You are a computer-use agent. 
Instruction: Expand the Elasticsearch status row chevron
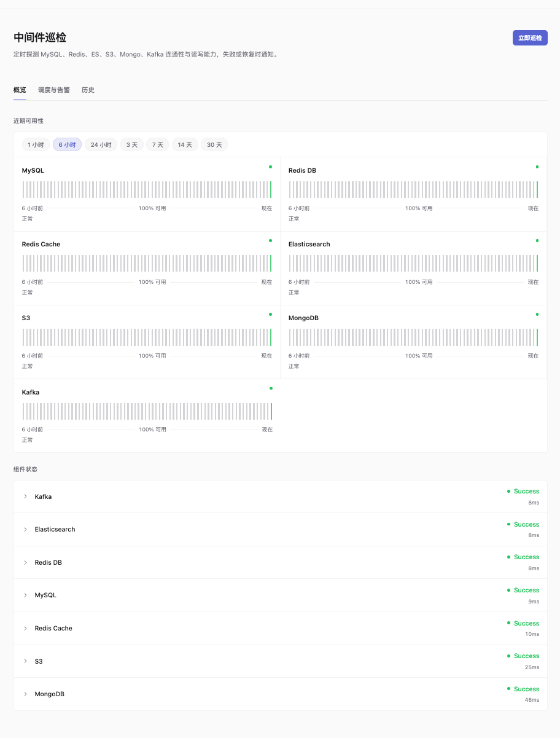25,529
